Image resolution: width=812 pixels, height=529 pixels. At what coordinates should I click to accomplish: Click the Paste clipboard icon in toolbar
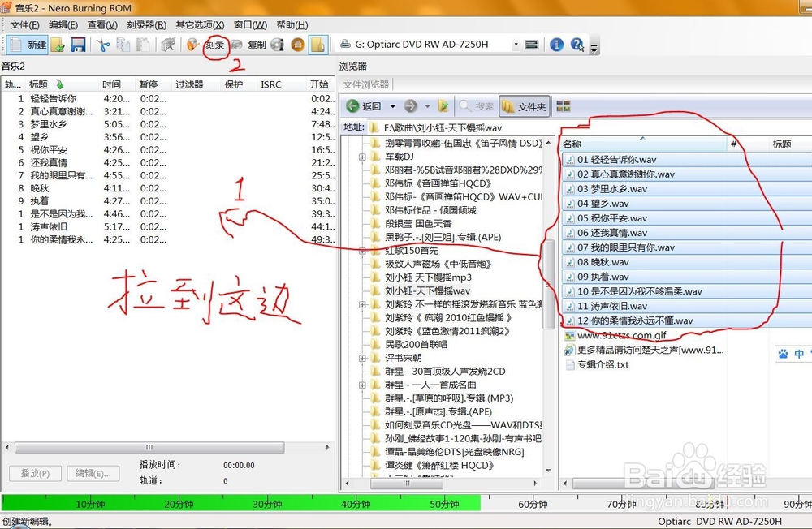(143, 45)
